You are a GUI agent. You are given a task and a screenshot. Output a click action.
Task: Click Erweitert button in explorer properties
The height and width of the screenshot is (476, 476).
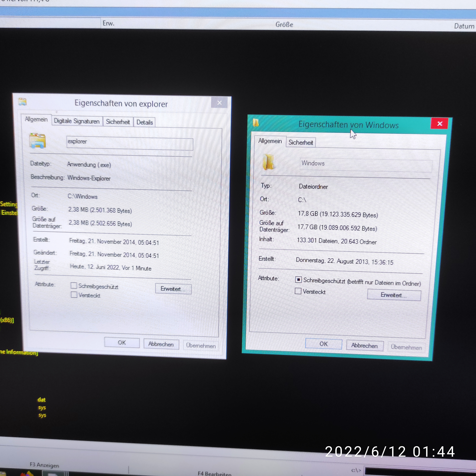pyautogui.click(x=173, y=289)
